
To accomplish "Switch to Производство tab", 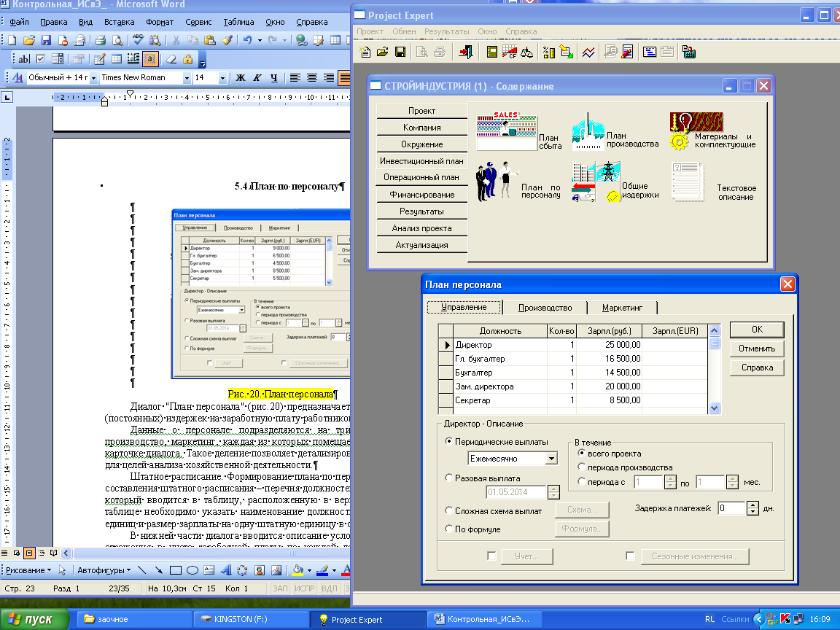I will (x=545, y=308).
